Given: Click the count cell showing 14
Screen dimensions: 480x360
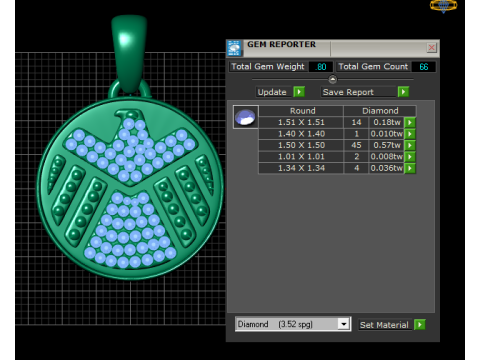Looking at the screenshot, I should pyautogui.click(x=356, y=122).
